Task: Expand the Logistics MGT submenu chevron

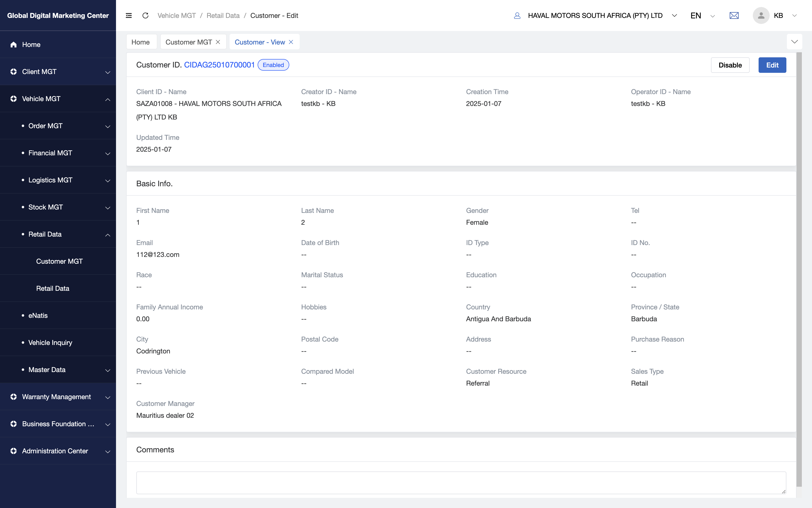Action: pos(108,181)
